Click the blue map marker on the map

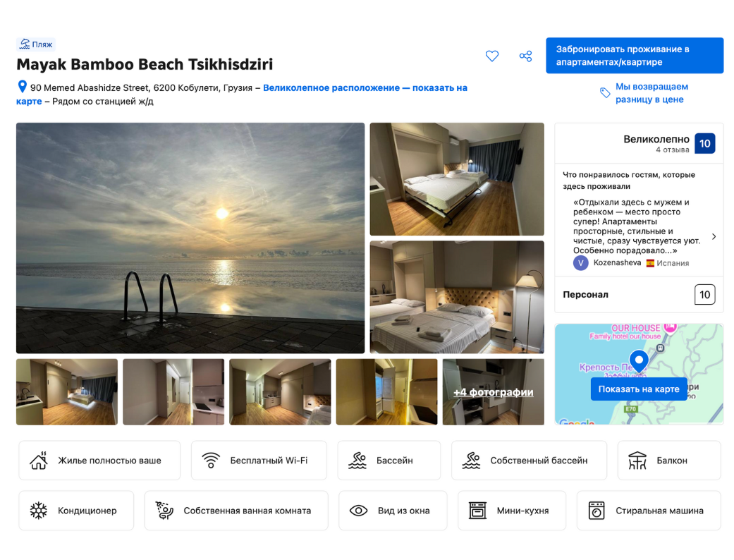639,360
